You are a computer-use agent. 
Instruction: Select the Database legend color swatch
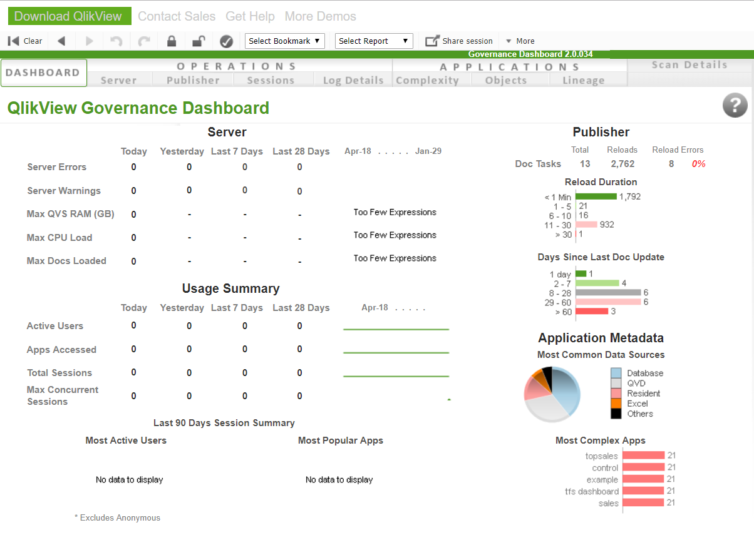click(x=616, y=373)
